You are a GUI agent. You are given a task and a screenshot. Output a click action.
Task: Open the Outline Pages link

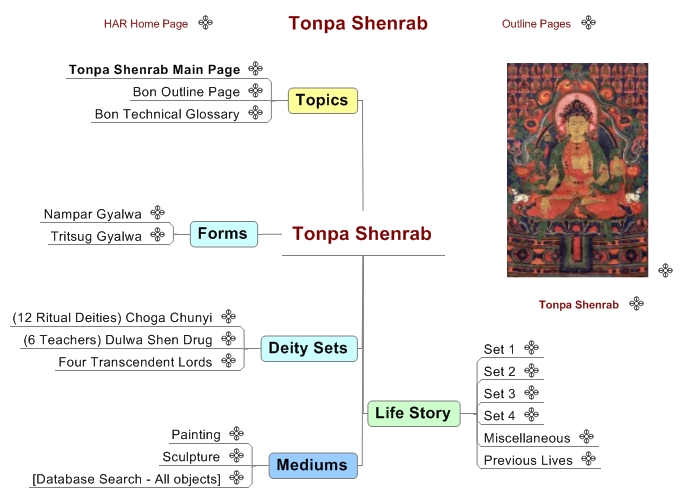click(536, 24)
